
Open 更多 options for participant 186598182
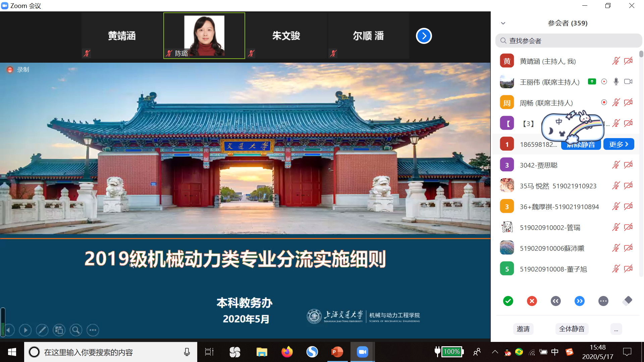pyautogui.click(x=619, y=144)
